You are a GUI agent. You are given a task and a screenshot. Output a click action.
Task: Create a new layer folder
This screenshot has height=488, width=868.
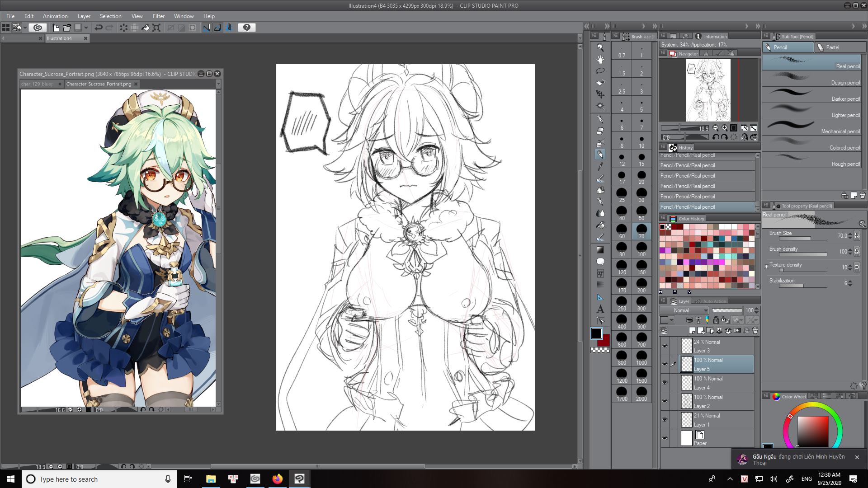point(710,331)
